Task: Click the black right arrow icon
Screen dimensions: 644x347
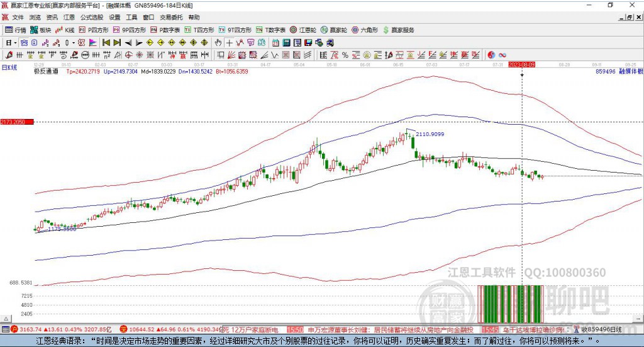Action: pos(139,43)
